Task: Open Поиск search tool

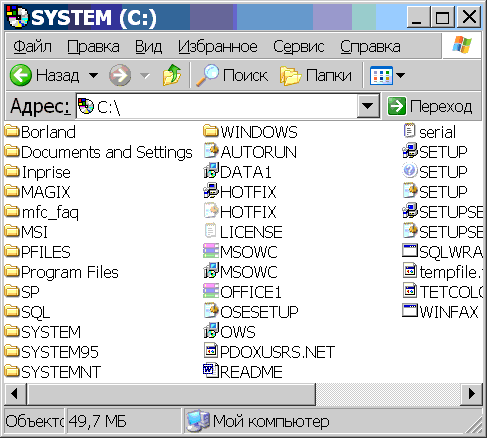Action: pyautogui.click(x=232, y=75)
